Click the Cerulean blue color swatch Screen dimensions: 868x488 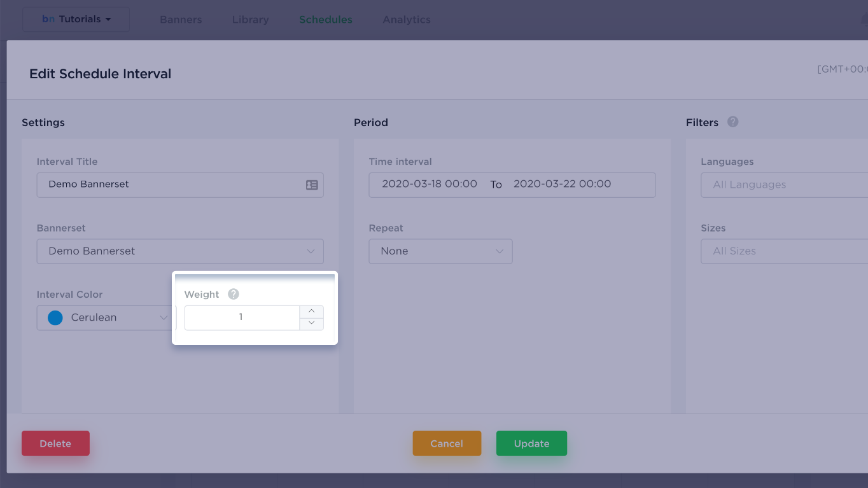click(x=55, y=317)
